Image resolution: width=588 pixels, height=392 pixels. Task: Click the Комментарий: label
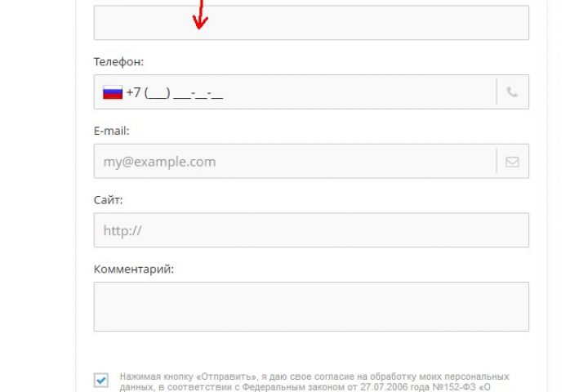tap(134, 269)
